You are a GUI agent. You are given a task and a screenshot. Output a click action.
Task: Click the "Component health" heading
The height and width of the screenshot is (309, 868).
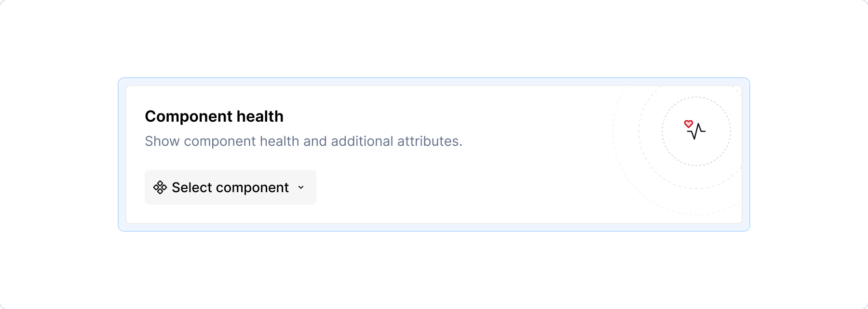[214, 116]
